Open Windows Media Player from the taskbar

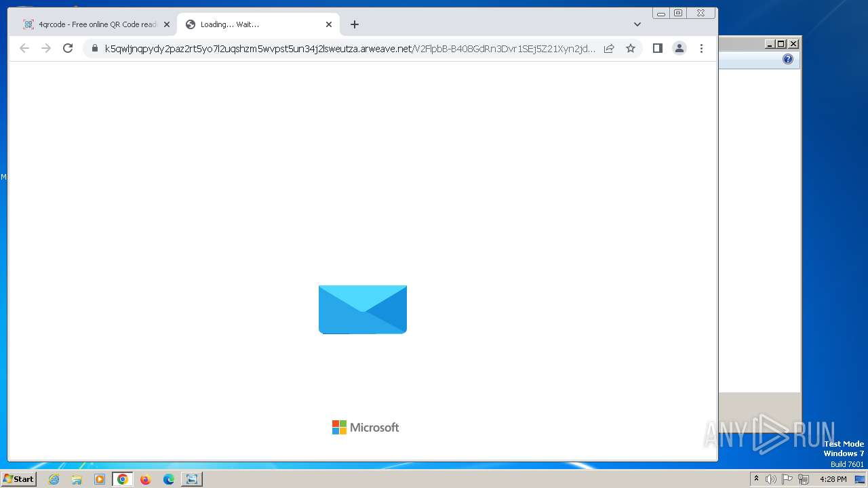point(100,479)
